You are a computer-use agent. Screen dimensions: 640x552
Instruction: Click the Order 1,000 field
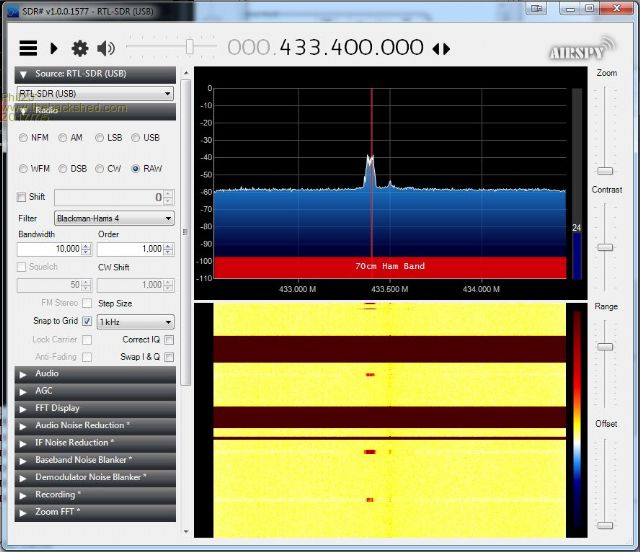click(130, 249)
